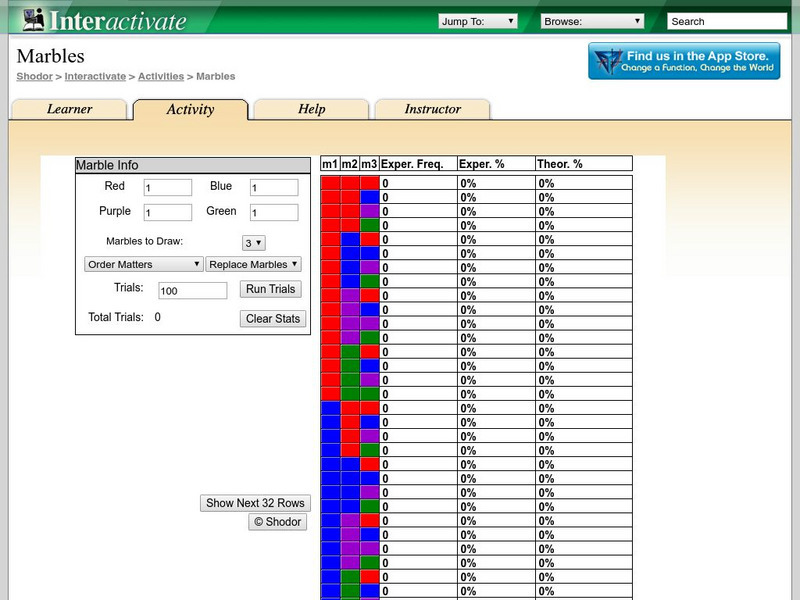Open the Jump To dropdown
The width and height of the screenshot is (800, 600).
coord(478,21)
